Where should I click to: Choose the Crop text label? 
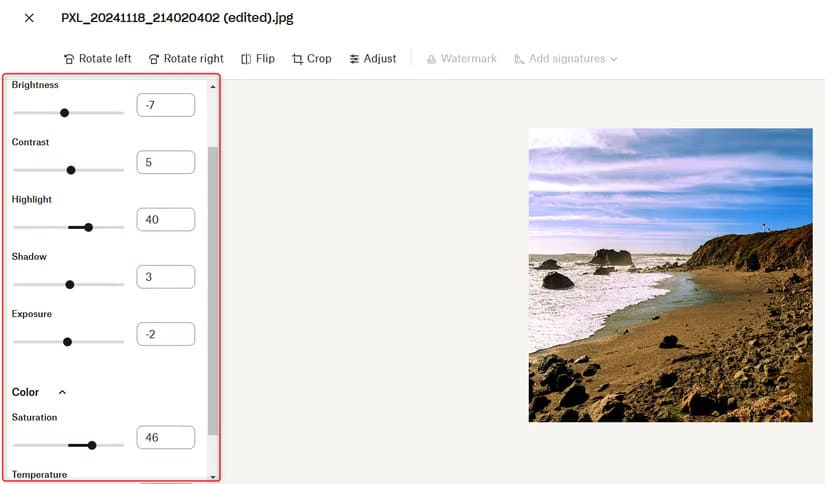(x=319, y=58)
